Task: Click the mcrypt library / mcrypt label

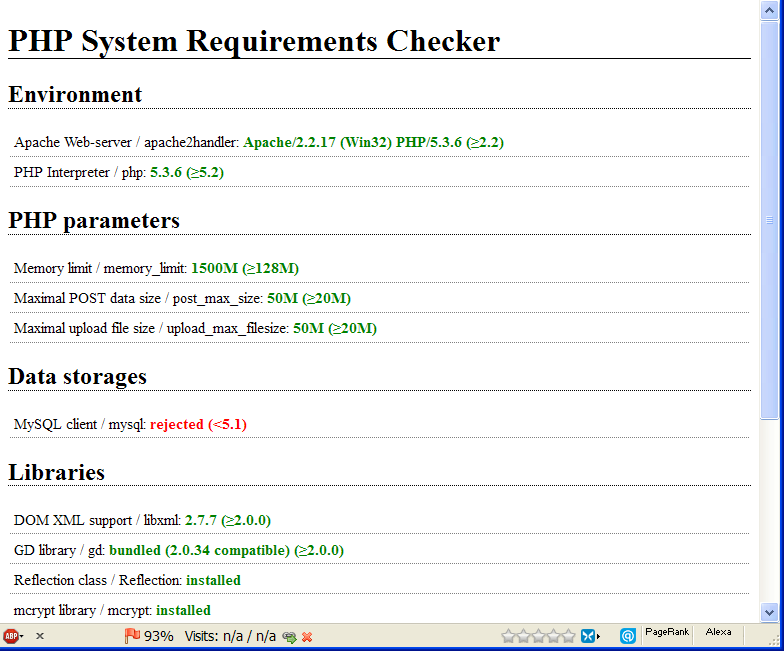Action: pos(83,610)
